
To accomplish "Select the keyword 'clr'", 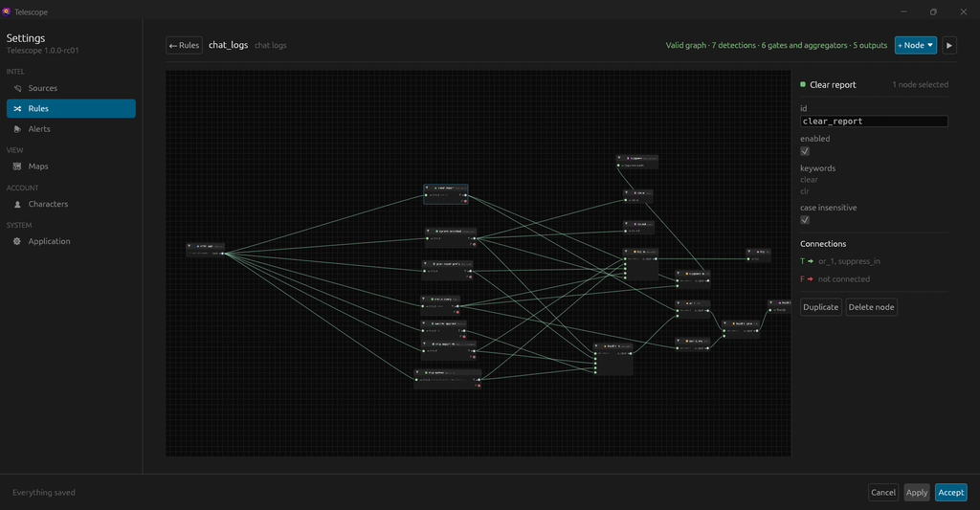I will [x=805, y=191].
